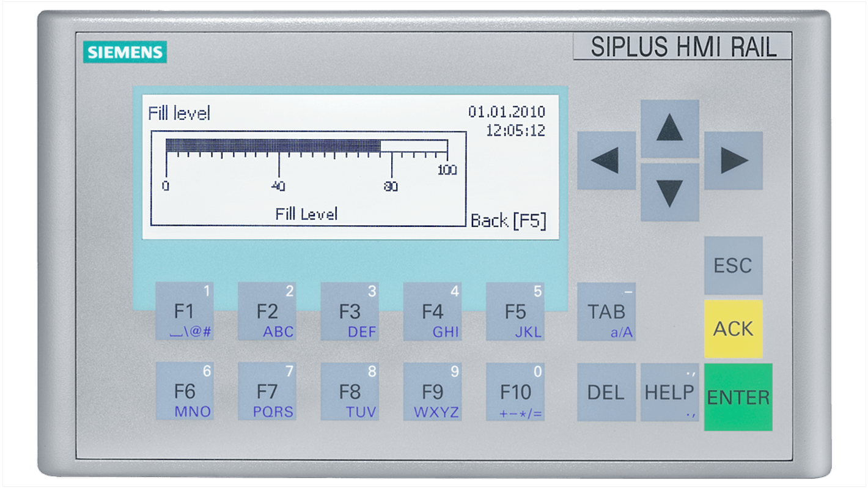The height and width of the screenshot is (488, 868).
Task: Click the DEL key
Action: tap(606, 392)
